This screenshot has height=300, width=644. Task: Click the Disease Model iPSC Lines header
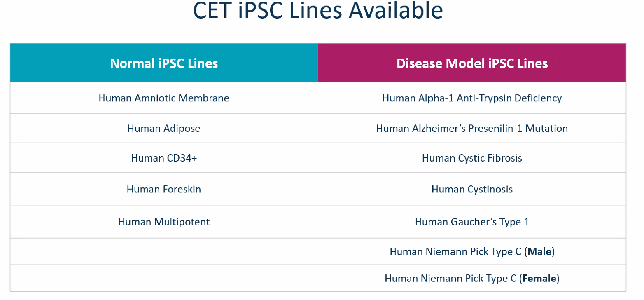point(472,63)
